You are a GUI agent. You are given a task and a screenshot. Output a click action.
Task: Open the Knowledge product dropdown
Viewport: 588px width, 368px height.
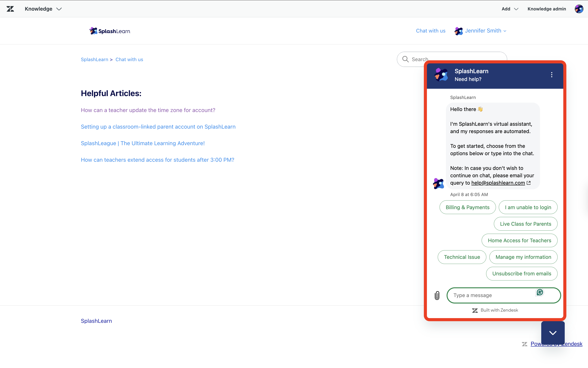(x=43, y=9)
